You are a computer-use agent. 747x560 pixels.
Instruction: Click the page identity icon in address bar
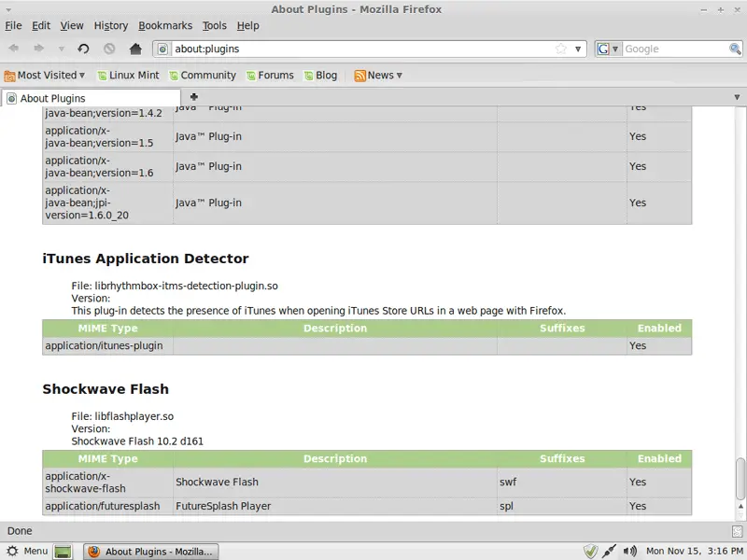(x=162, y=49)
